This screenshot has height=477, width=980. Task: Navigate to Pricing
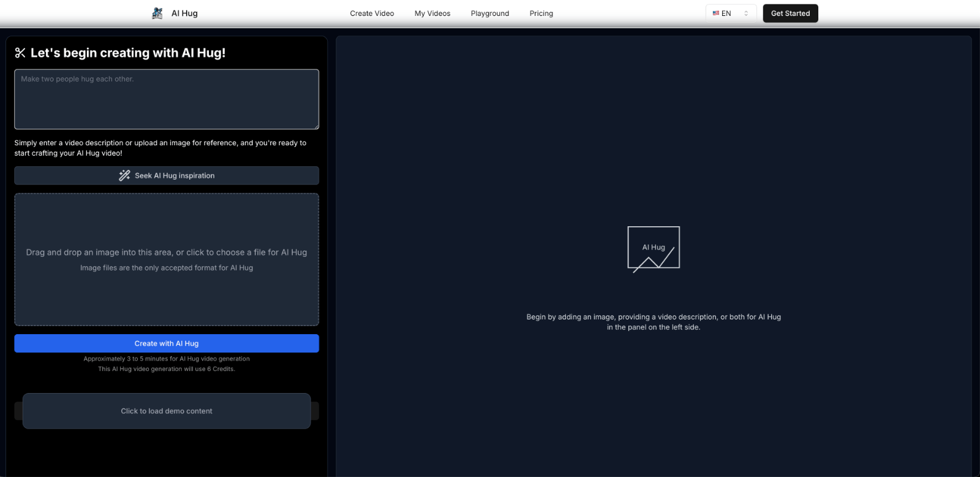click(541, 13)
